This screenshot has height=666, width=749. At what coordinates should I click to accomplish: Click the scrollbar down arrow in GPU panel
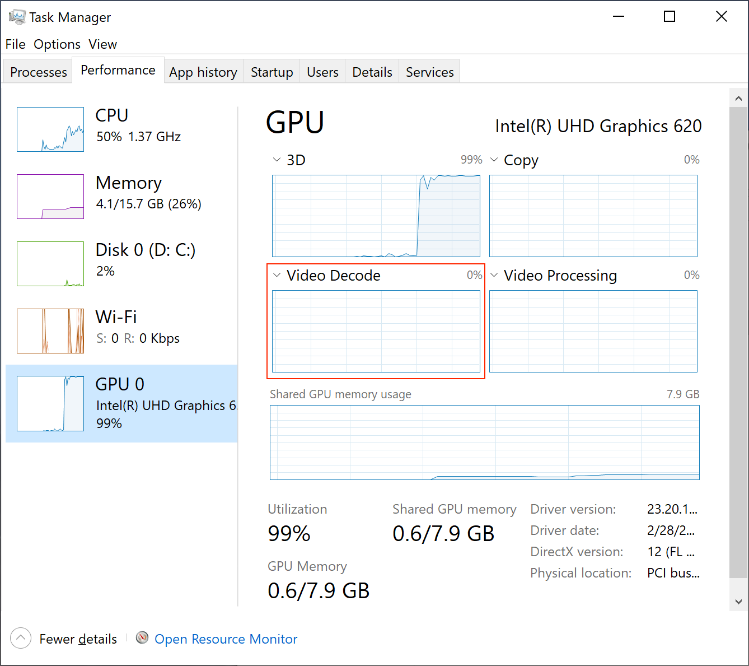pyautogui.click(x=739, y=601)
